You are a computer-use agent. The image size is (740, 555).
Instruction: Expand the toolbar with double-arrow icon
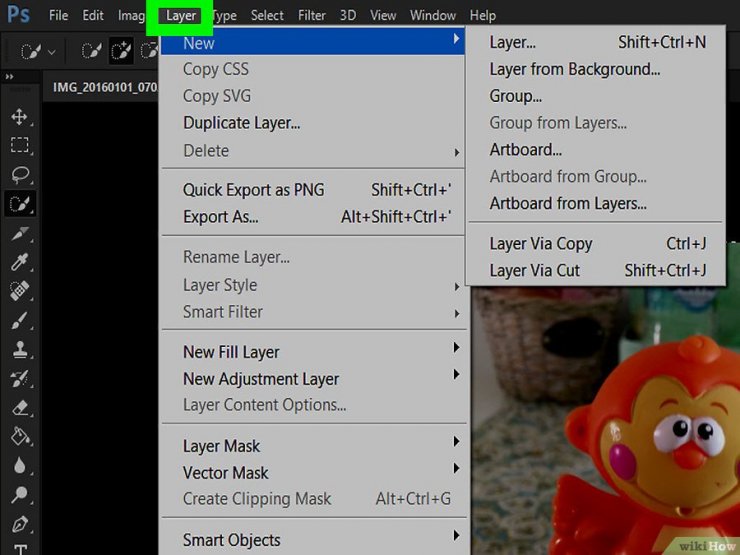point(10,77)
